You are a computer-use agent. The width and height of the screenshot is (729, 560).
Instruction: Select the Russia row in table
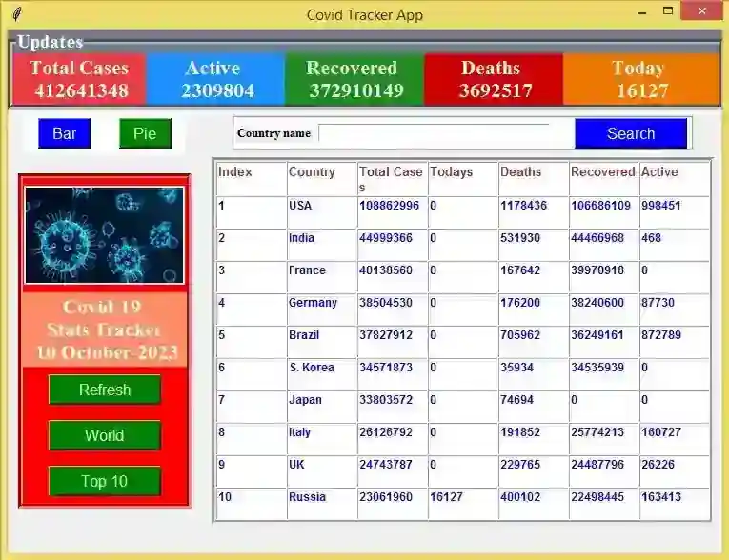[463, 503]
